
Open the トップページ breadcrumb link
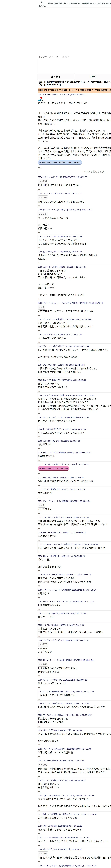(x=45, y=57)
